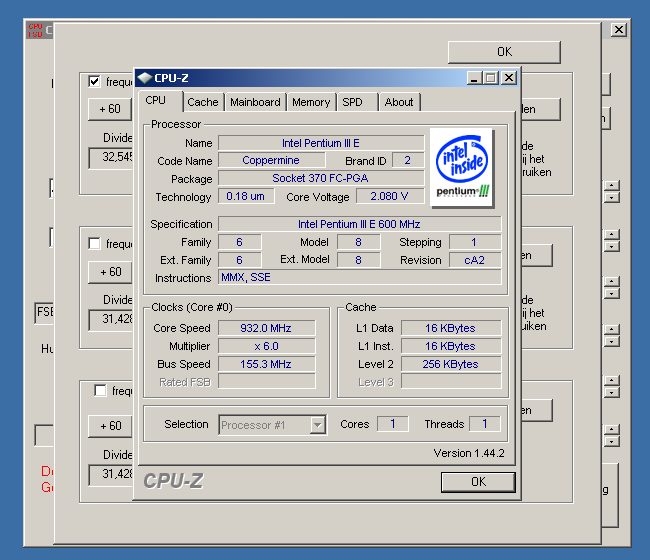650x560 pixels.
Task: Uncheck the ticked frequ checkbox
Action: point(95,81)
